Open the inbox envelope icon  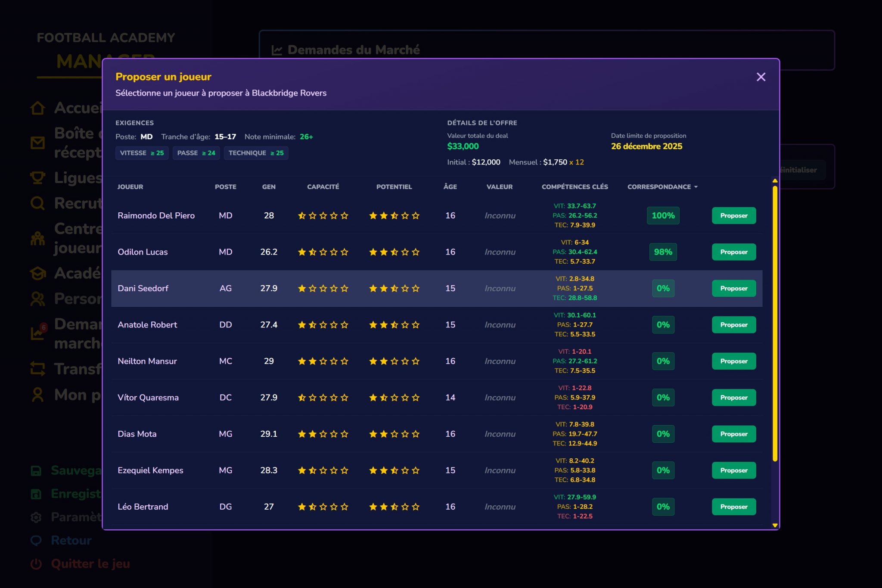click(x=37, y=143)
